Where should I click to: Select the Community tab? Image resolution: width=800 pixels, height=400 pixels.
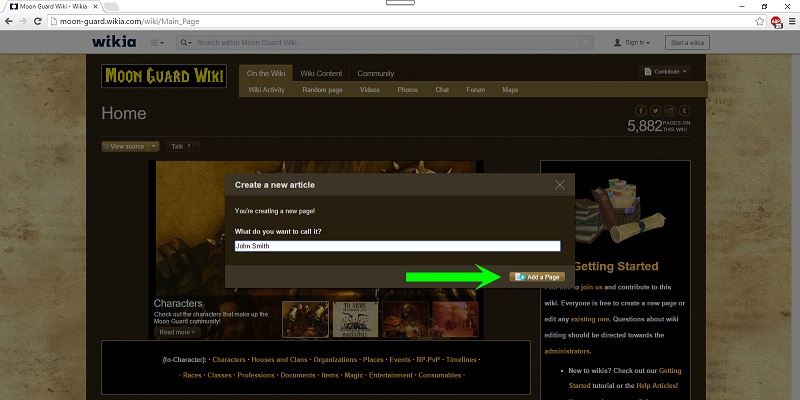(x=376, y=73)
